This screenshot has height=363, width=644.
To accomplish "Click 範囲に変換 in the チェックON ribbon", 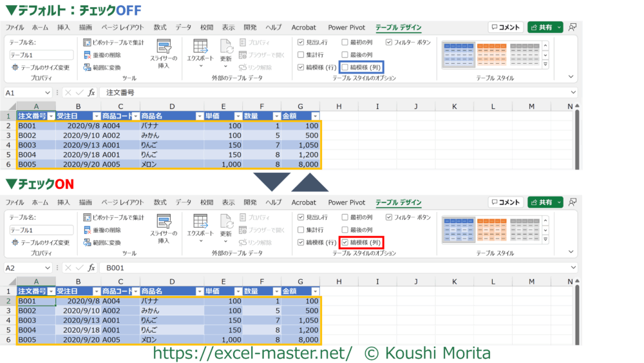I will pos(101,242).
